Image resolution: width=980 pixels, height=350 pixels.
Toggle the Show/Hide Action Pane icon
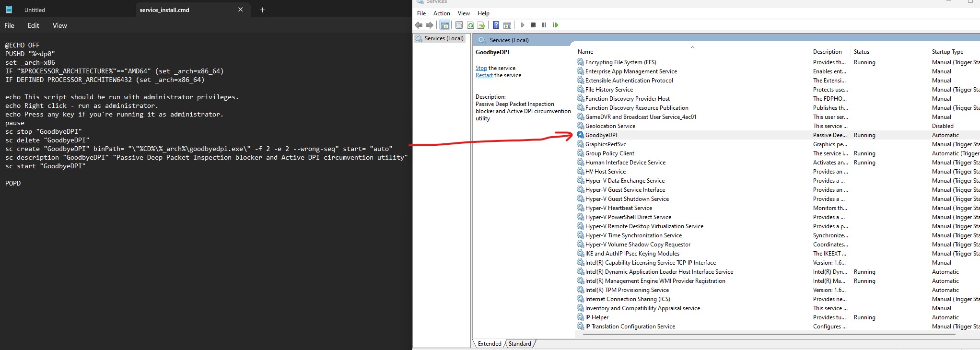click(507, 25)
